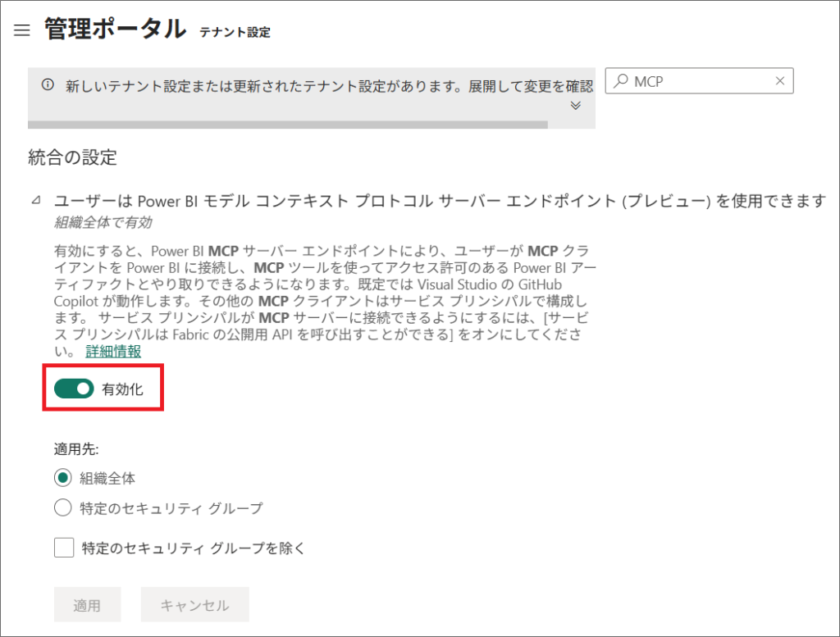Click the 統合の設定 section heading

(72, 157)
